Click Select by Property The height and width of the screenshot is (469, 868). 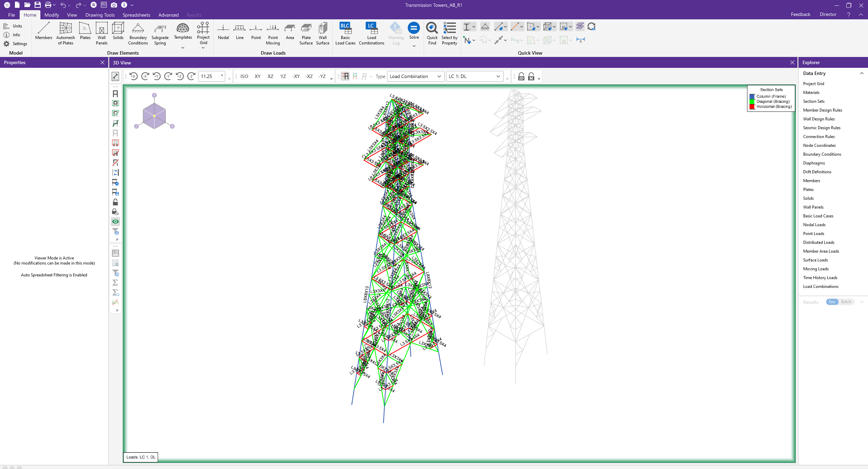(449, 33)
